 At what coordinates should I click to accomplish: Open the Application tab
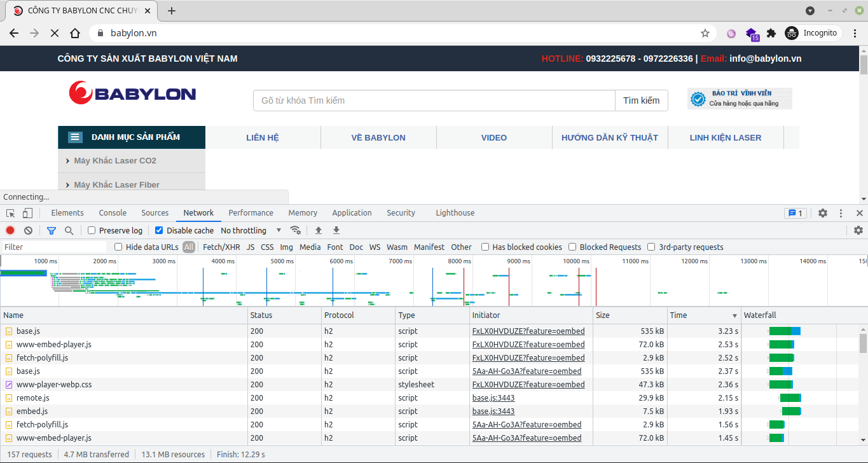[352, 213]
